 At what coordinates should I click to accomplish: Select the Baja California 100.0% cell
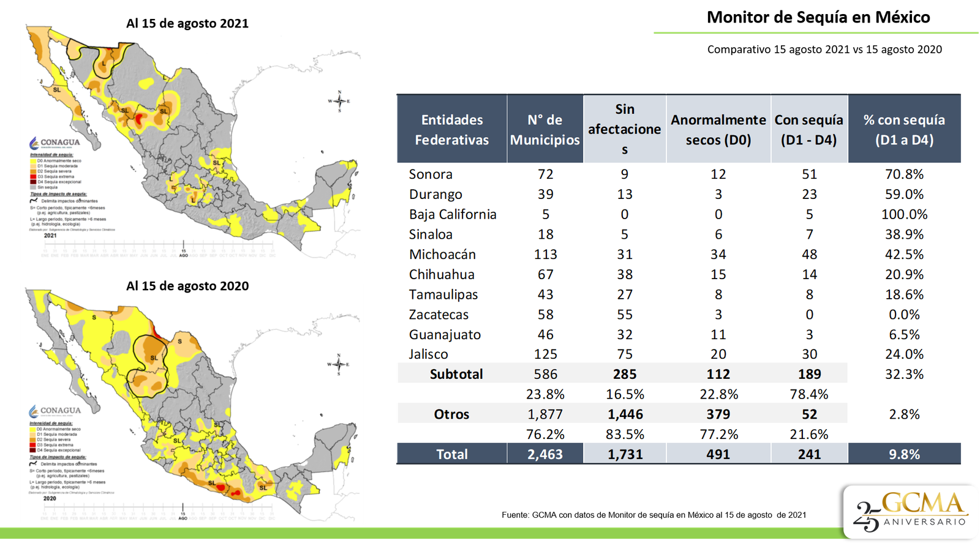904,214
